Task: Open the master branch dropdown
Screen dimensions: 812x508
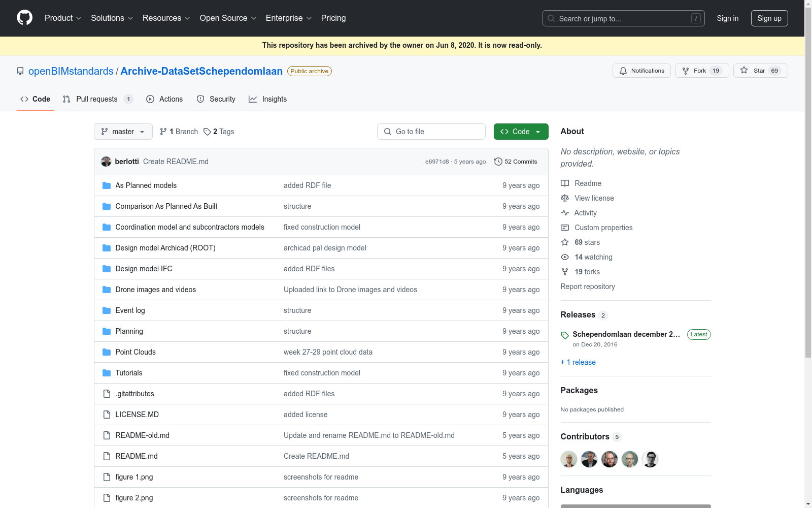Action: 123,132
